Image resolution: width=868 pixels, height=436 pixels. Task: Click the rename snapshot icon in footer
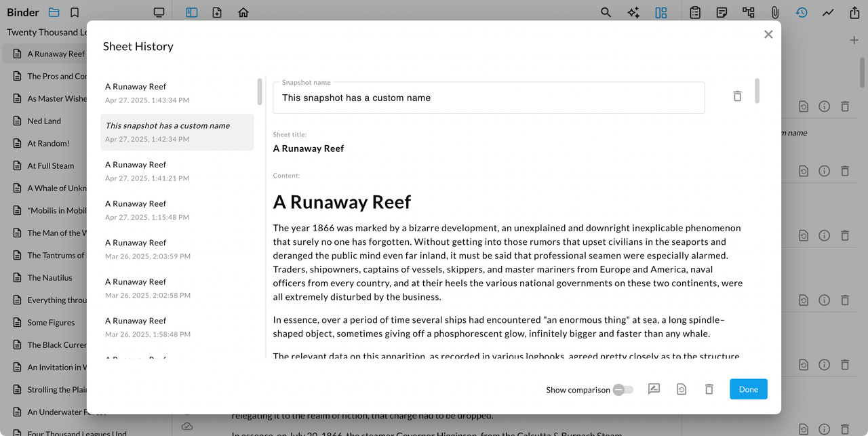point(654,389)
